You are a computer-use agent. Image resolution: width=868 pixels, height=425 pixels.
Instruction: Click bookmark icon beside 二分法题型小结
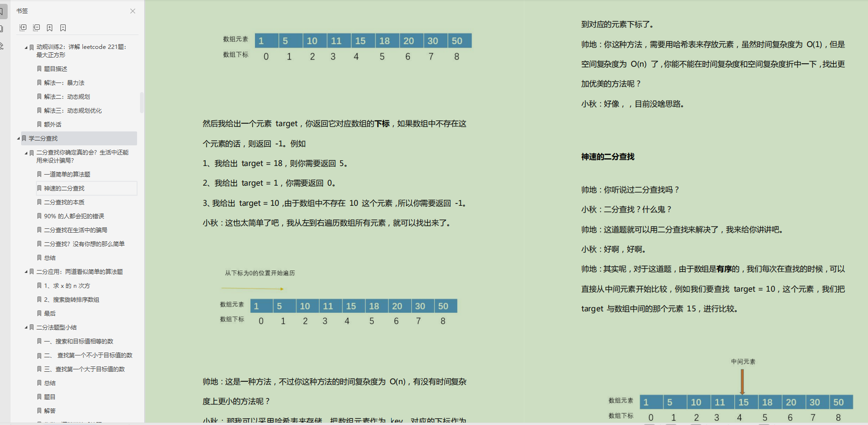pyautogui.click(x=32, y=327)
